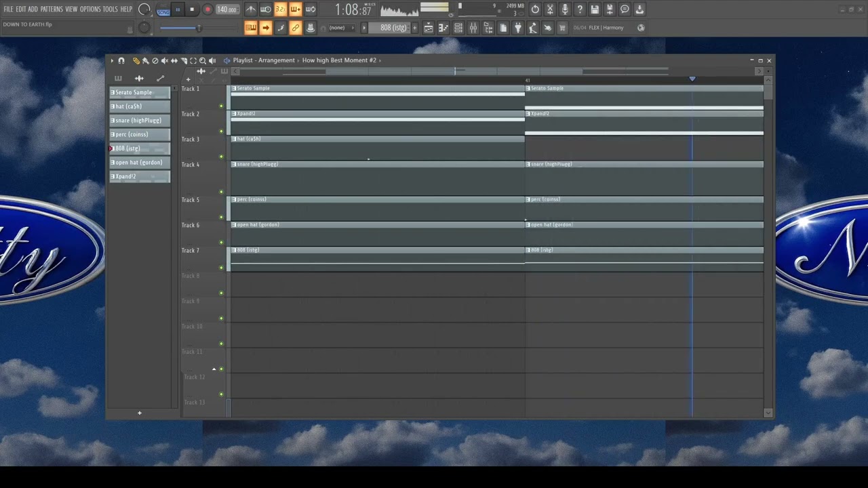
Task: Toggle the playlist magnet snap icon
Action: (x=121, y=61)
